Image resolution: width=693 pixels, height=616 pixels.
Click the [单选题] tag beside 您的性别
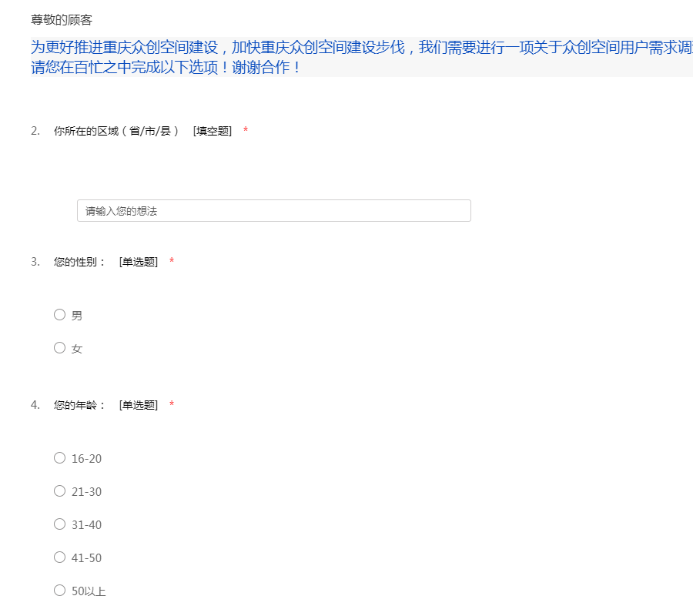139,262
